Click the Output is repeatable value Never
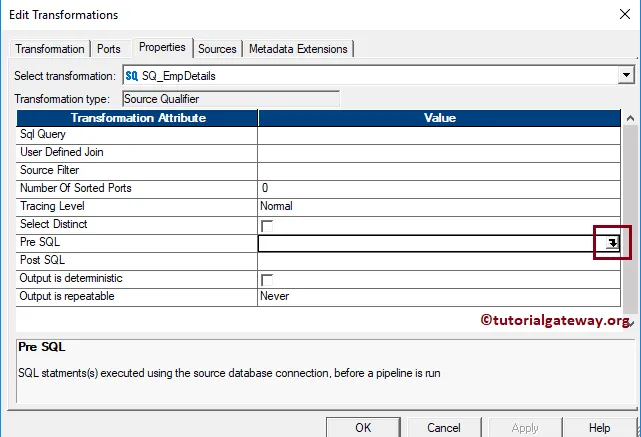Screen dimensions: 641x437 274,296
